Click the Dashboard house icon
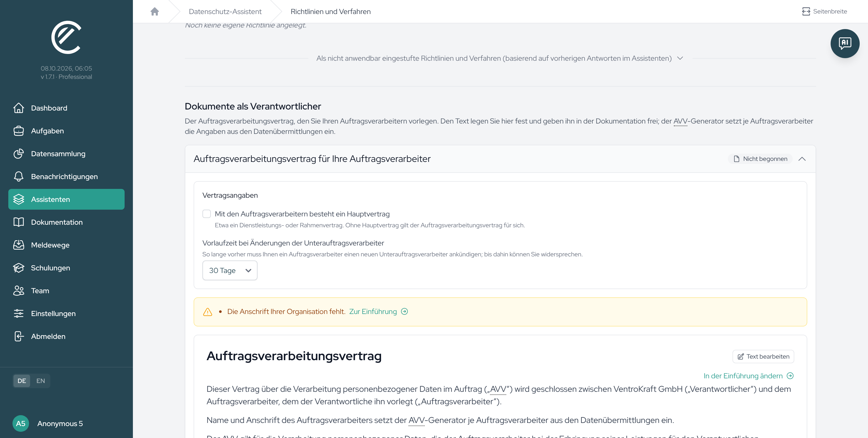Image resolution: width=868 pixels, height=438 pixels. coord(18,108)
